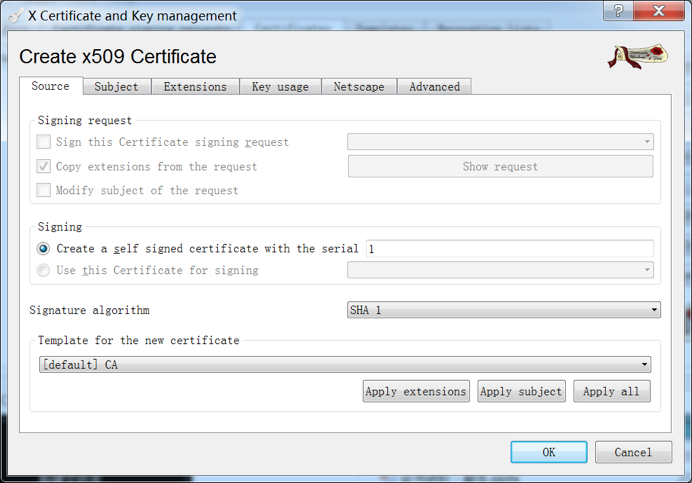Open the Signature algorithm SHA 1 dropdown
The height and width of the screenshot is (483, 692).
[503, 310]
